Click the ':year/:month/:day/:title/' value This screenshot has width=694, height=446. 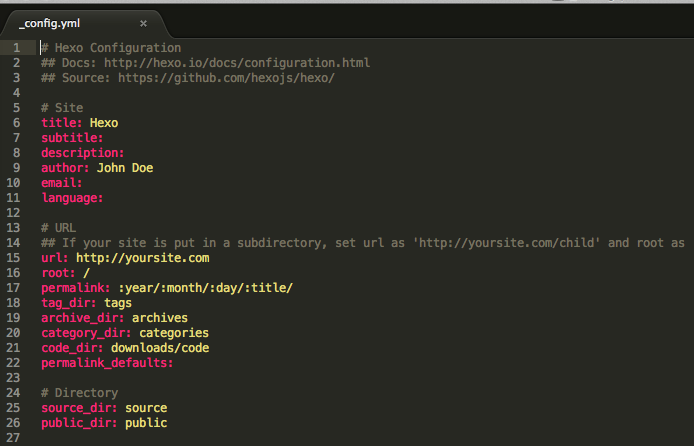pos(205,288)
